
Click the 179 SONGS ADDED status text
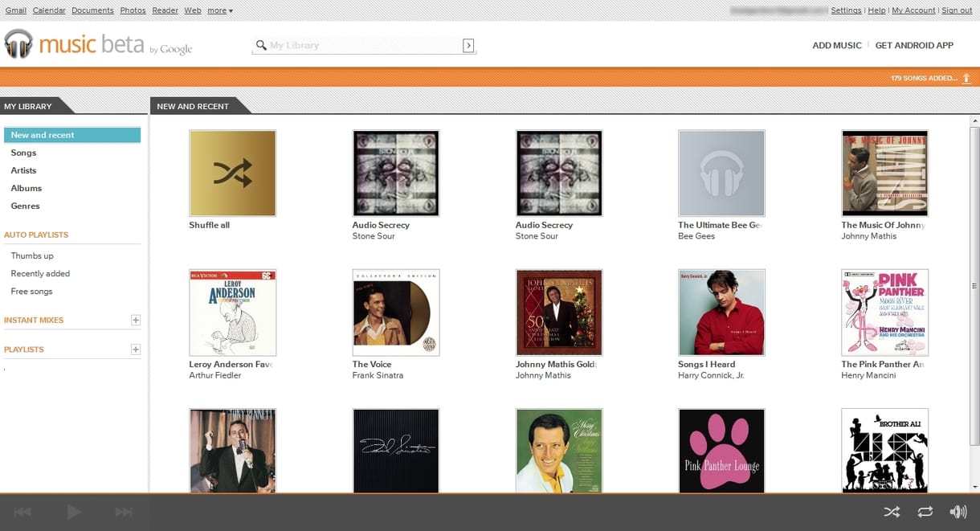(x=924, y=78)
